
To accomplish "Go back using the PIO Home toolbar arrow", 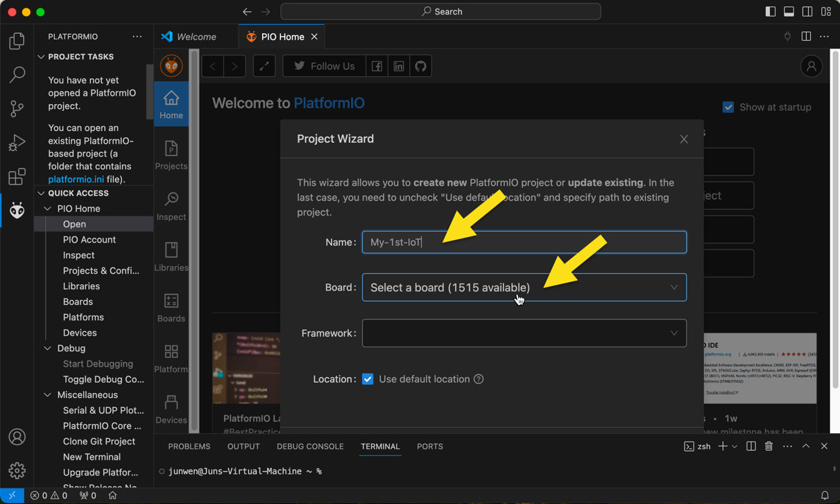I will [x=213, y=66].
